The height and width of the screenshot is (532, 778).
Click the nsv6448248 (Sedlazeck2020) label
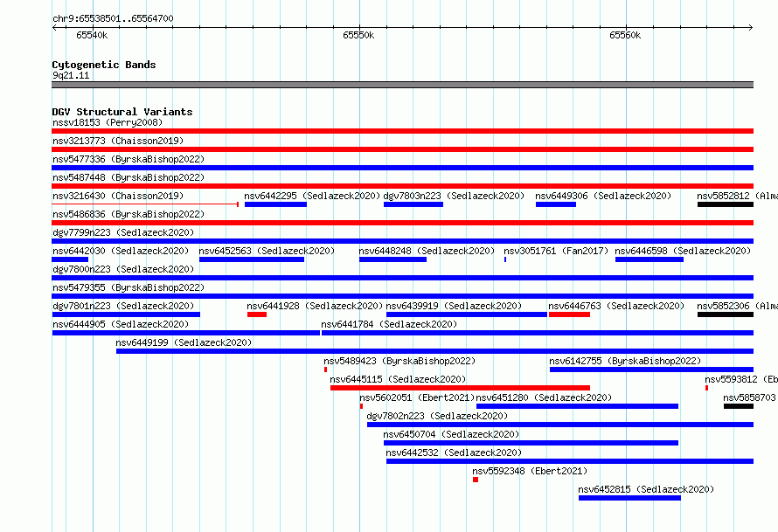tap(427, 251)
